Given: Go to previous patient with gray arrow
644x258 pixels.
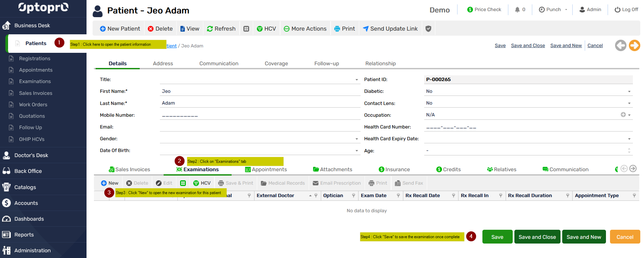Looking at the screenshot, I should click(620, 45).
